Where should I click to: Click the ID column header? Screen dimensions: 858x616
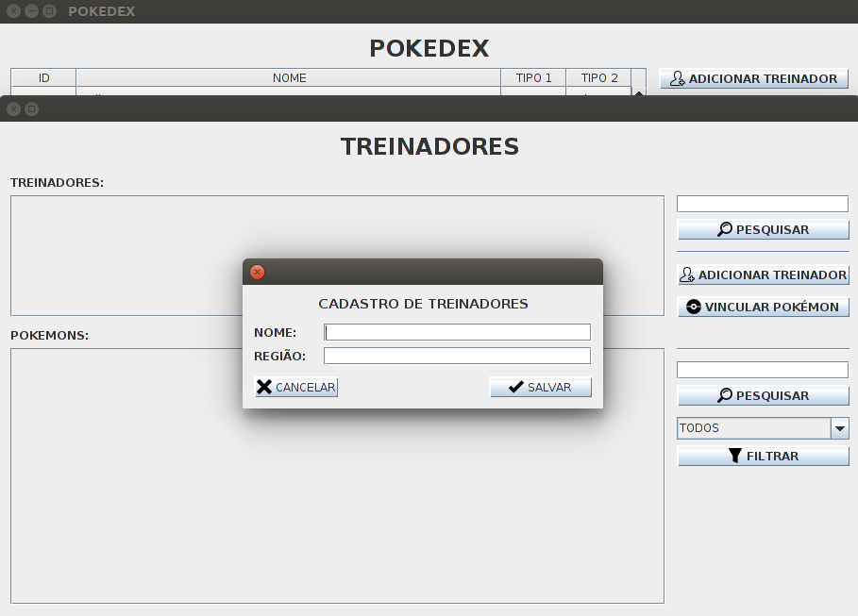pos(42,78)
